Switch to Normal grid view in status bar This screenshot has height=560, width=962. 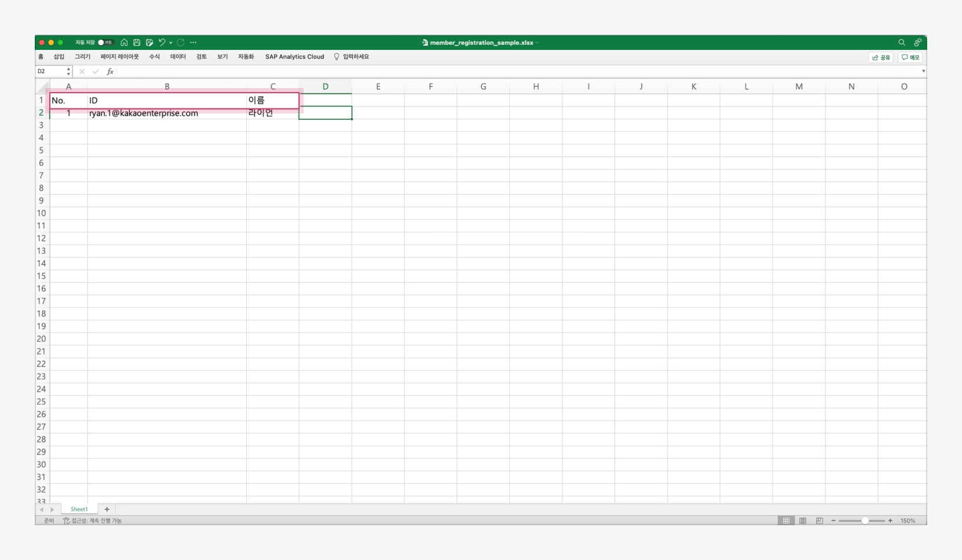point(786,521)
